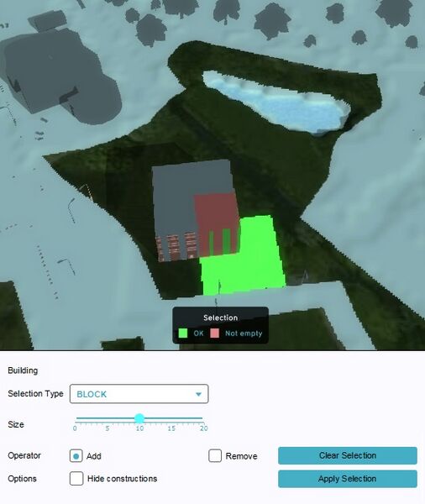Select the Add operator option
The height and width of the screenshot is (504, 425).
[x=76, y=456]
